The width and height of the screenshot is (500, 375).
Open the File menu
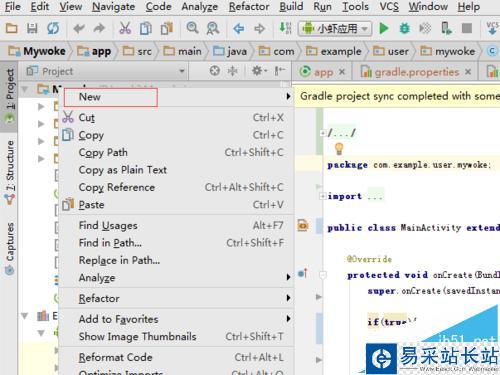pyautogui.click(x=13, y=6)
